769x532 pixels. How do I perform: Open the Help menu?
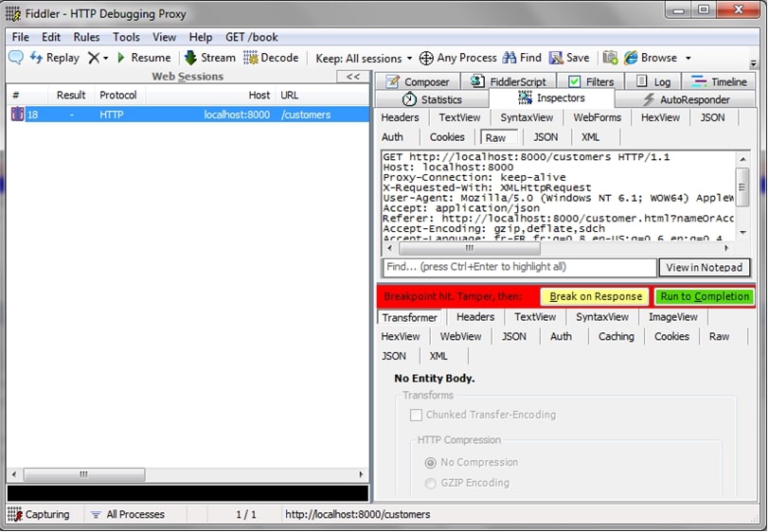pyautogui.click(x=201, y=37)
